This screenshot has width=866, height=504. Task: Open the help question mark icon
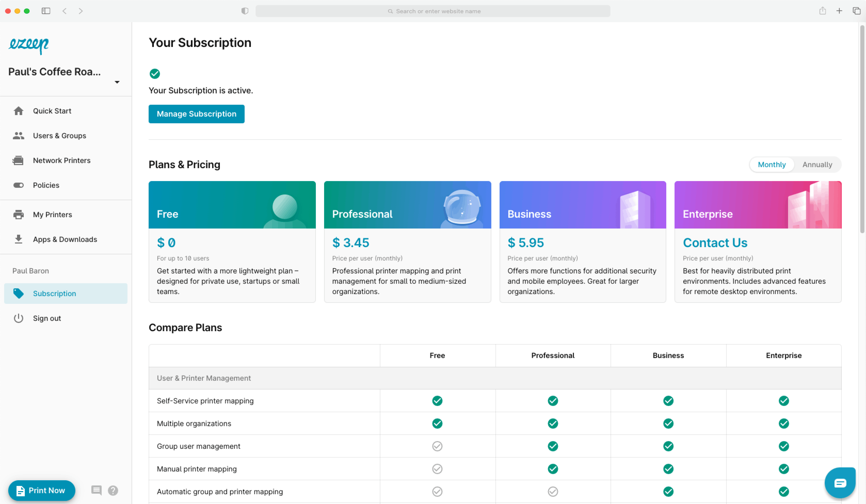click(x=113, y=490)
